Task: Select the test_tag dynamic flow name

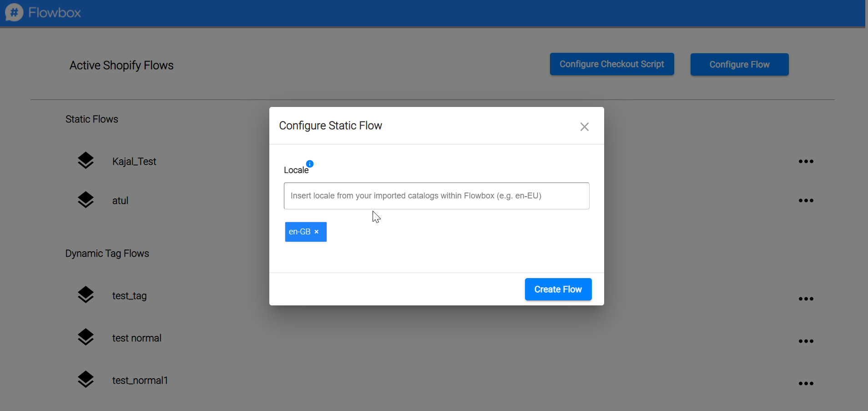Action: (x=129, y=296)
